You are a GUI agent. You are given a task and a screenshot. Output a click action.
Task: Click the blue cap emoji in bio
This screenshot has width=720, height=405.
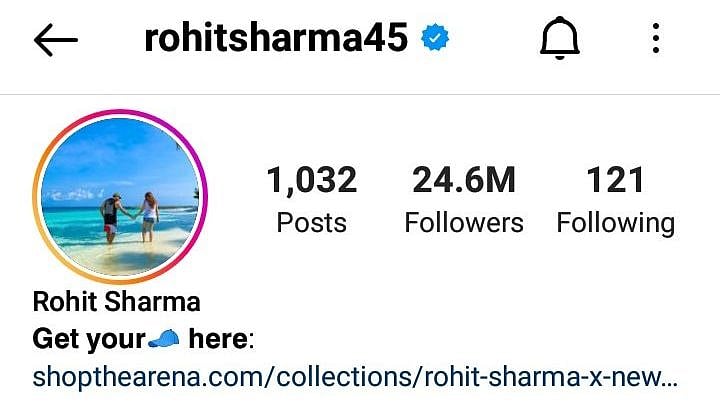pyautogui.click(x=164, y=339)
